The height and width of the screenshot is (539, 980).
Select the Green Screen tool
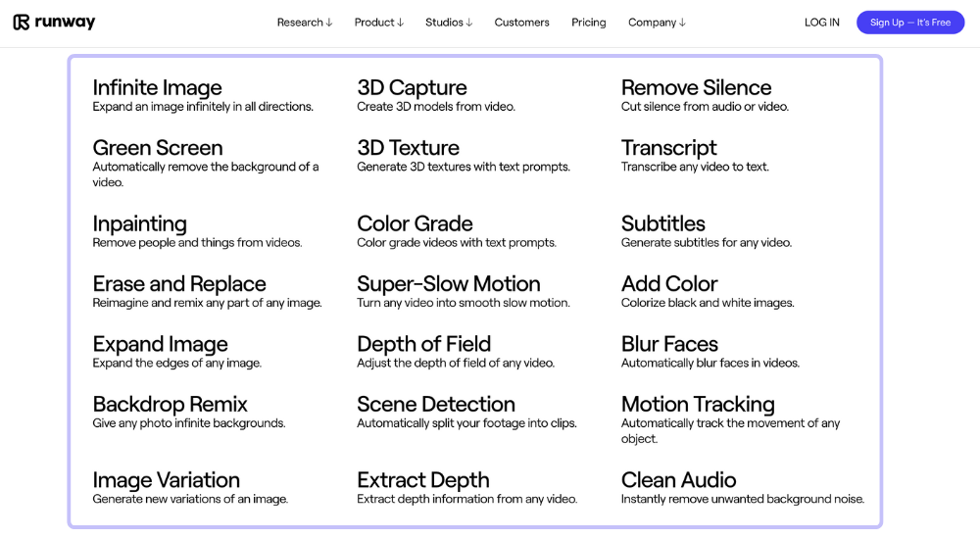coord(158,148)
